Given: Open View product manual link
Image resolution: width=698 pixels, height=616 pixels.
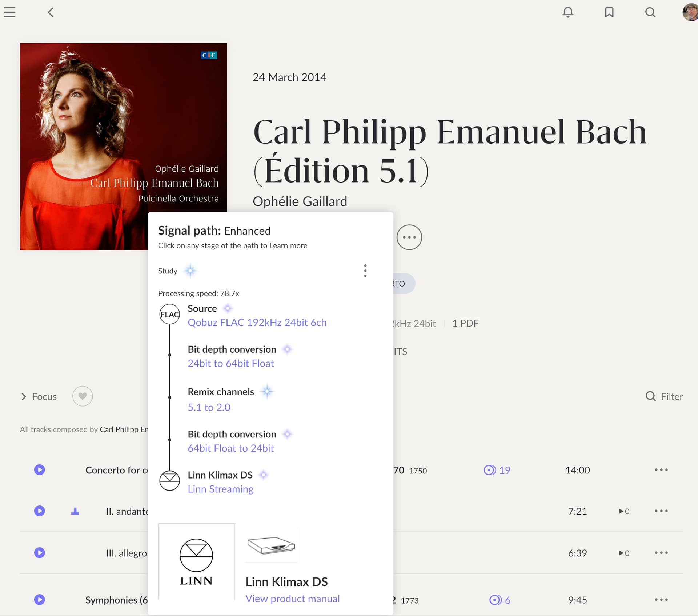Looking at the screenshot, I should tap(293, 599).
